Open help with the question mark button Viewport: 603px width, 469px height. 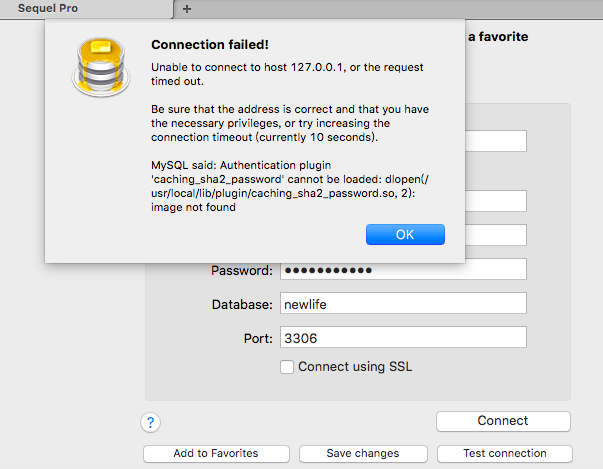click(x=151, y=422)
